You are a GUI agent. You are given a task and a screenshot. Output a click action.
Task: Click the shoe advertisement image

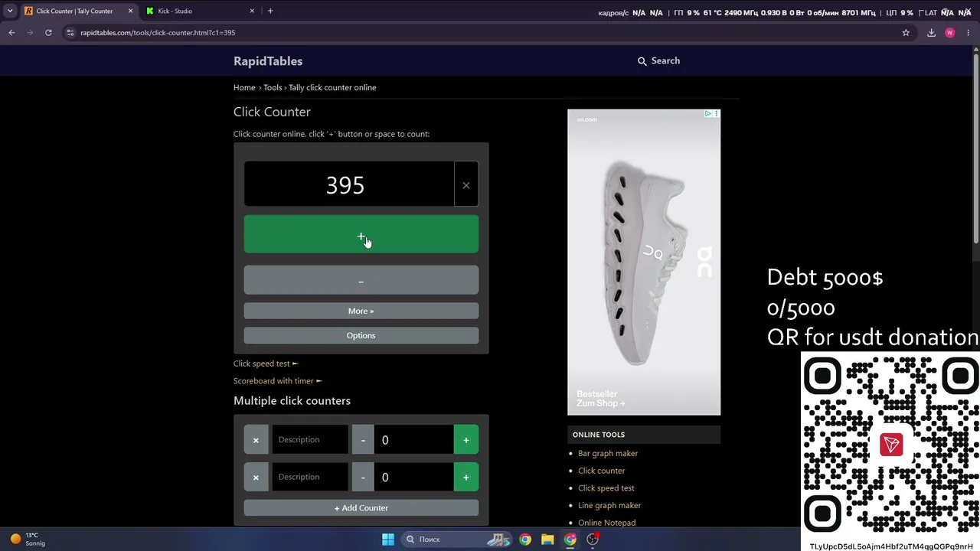(x=644, y=262)
